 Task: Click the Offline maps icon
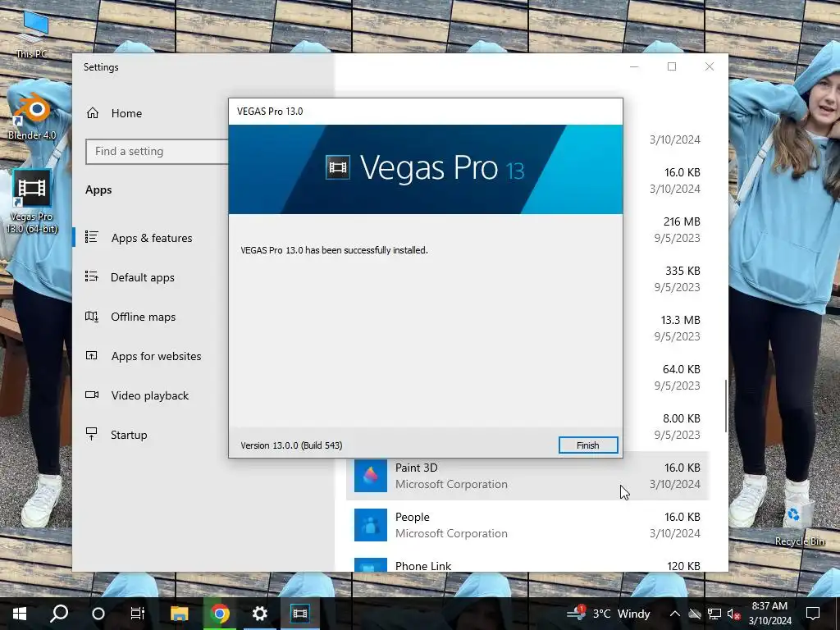coord(92,316)
